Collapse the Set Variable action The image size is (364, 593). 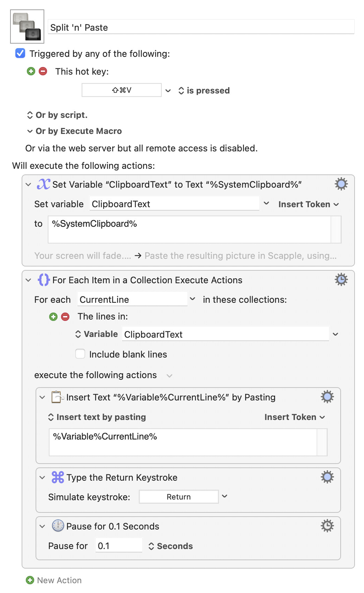[29, 185]
